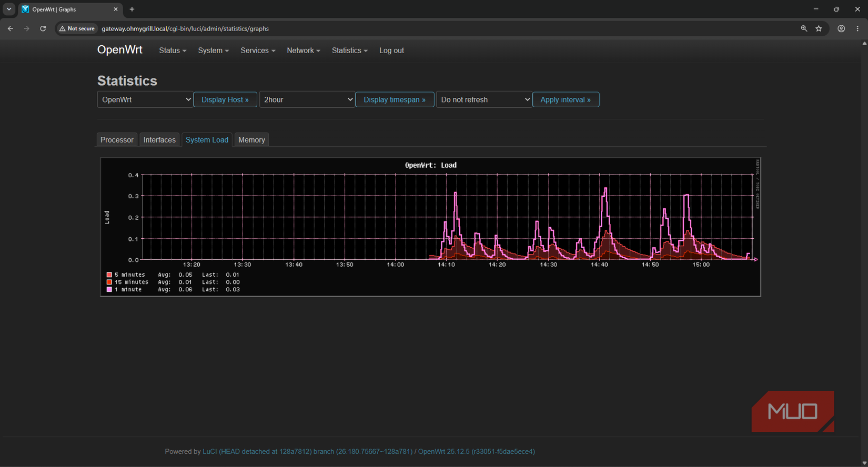The height and width of the screenshot is (467, 868).
Task: Switch to the Memory tab
Action: point(251,140)
